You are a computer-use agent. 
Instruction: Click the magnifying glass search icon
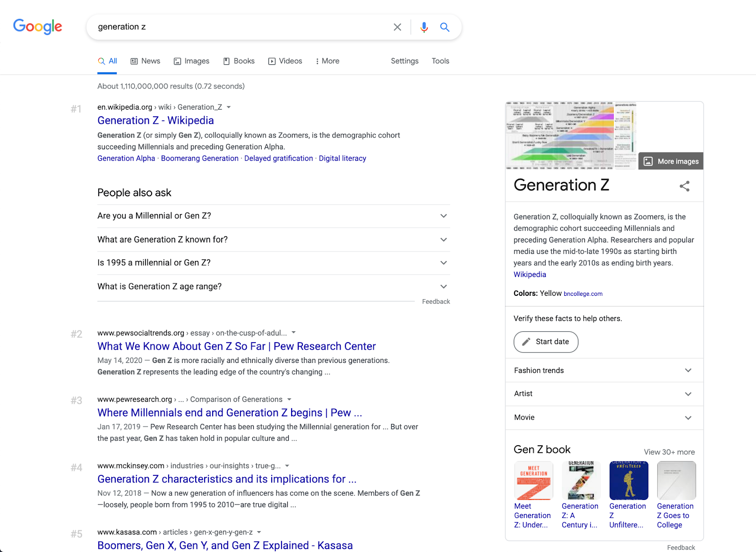pos(445,27)
